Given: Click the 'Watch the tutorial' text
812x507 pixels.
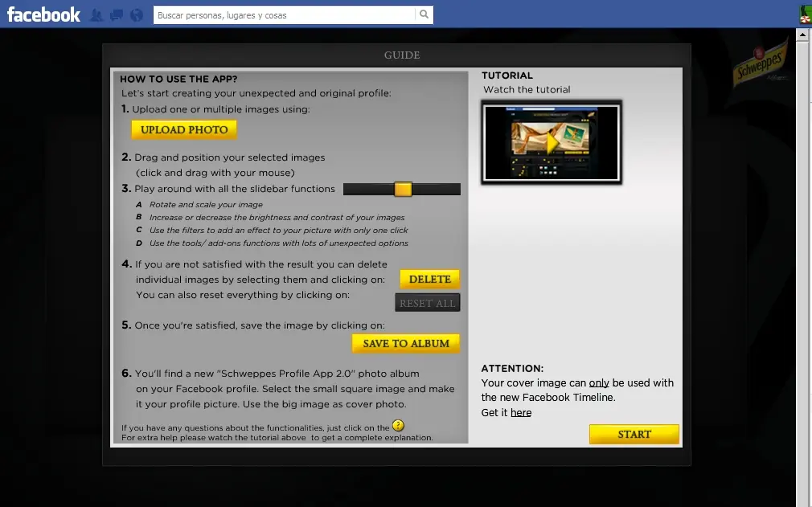Looking at the screenshot, I should pos(527,89).
